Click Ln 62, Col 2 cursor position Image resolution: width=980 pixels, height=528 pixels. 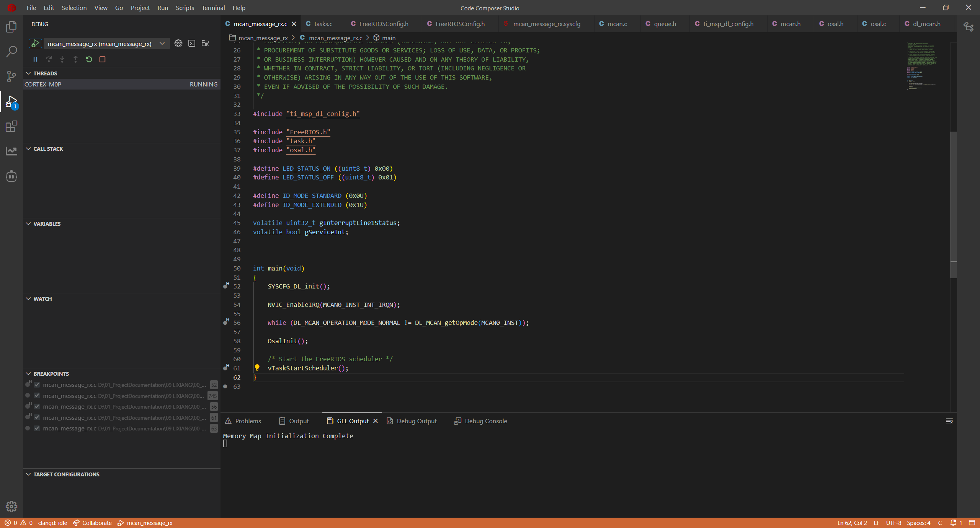pos(852,523)
